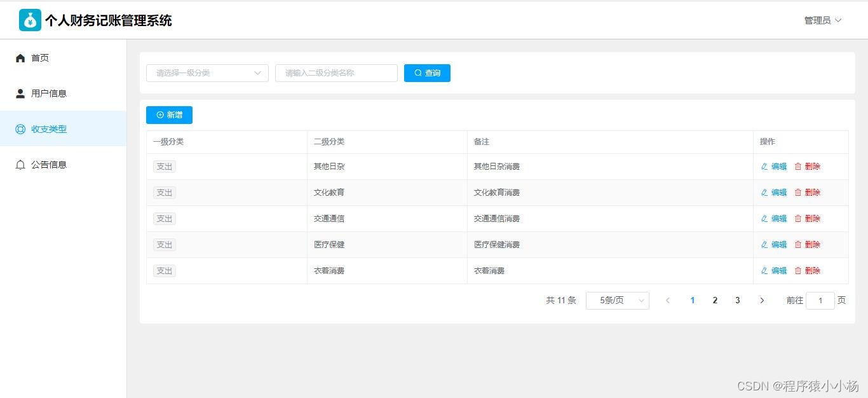Go to page 2
The image size is (868, 398).
coord(715,301)
